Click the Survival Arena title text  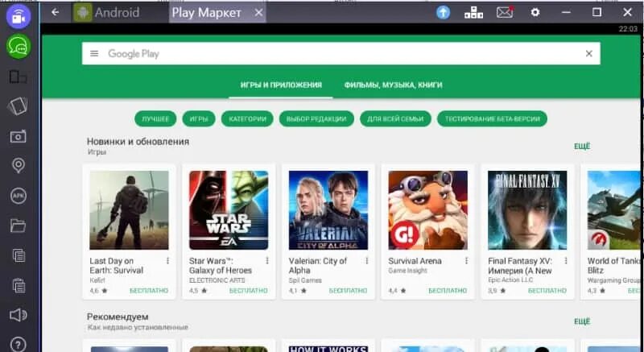click(x=415, y=261)
